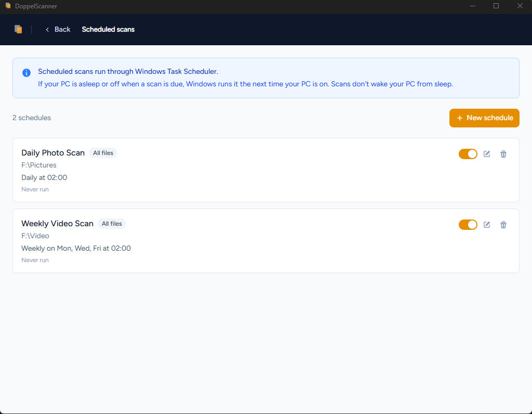This screenshot has height=414, width=532.
Task: Select the Daily Photo Scan title
Action: [53, 153]
